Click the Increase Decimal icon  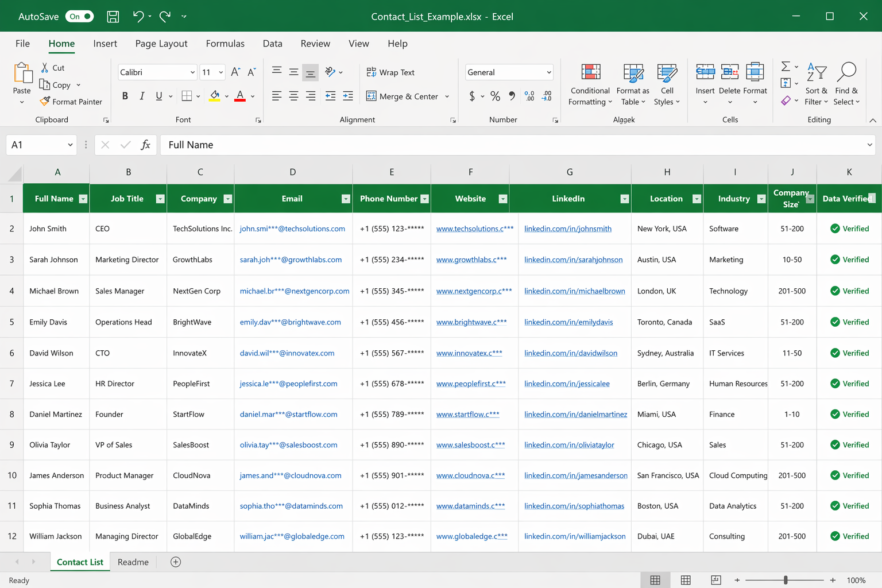click(x=529, y=96)
